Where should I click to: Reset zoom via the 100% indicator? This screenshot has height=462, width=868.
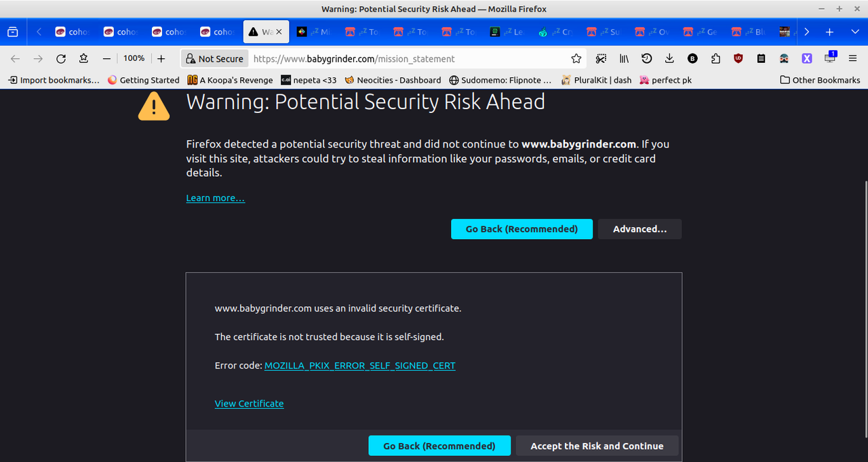click(x=134, y=59)
